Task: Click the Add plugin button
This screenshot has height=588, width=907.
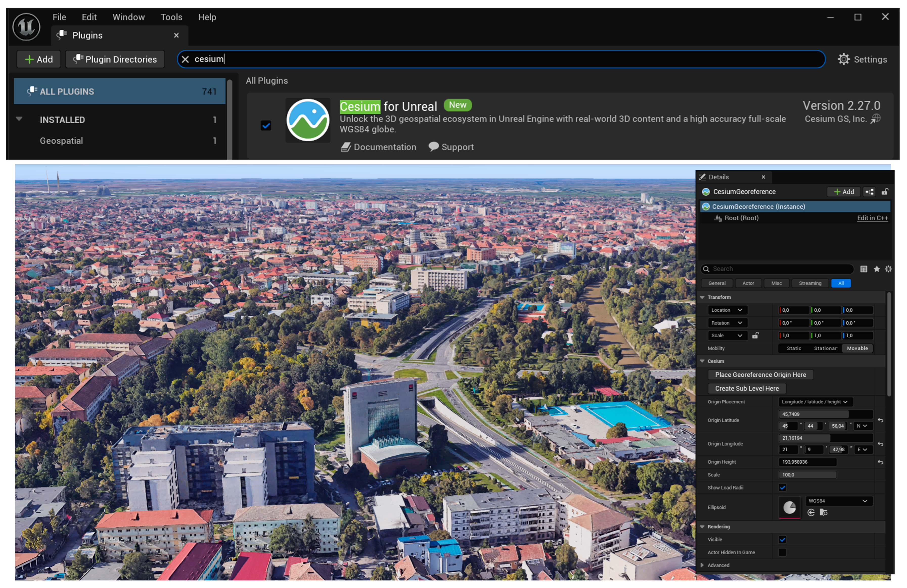Action: click(x=38, y=59)
